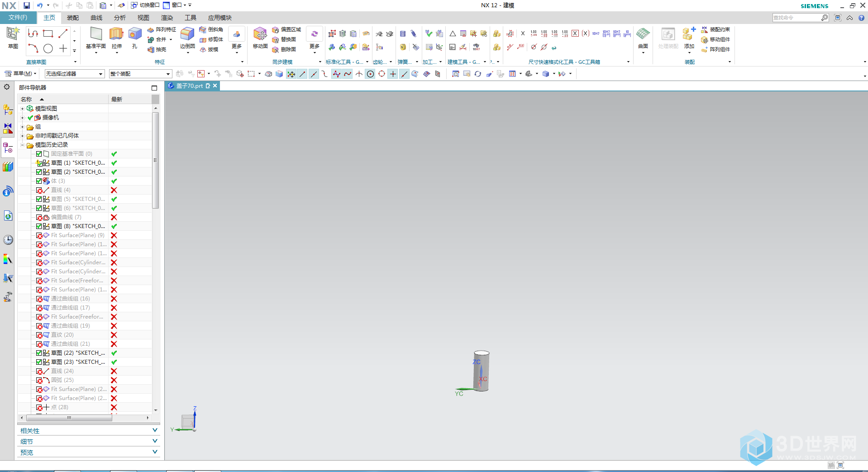
Task: Click the 移动组件 move component tool
Action: (x=715, y=39)
